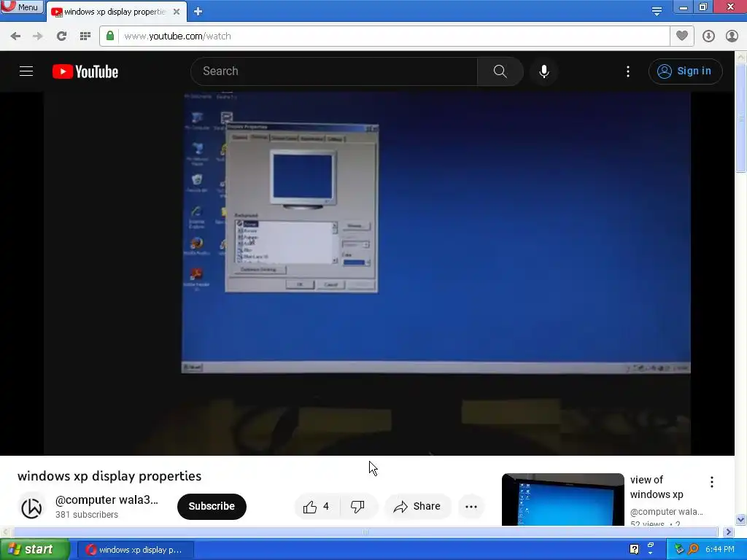Screen dimensions: 747x560
Task: Open the Windows start menu
Action: pyautogui.click(x=34, y=550)
